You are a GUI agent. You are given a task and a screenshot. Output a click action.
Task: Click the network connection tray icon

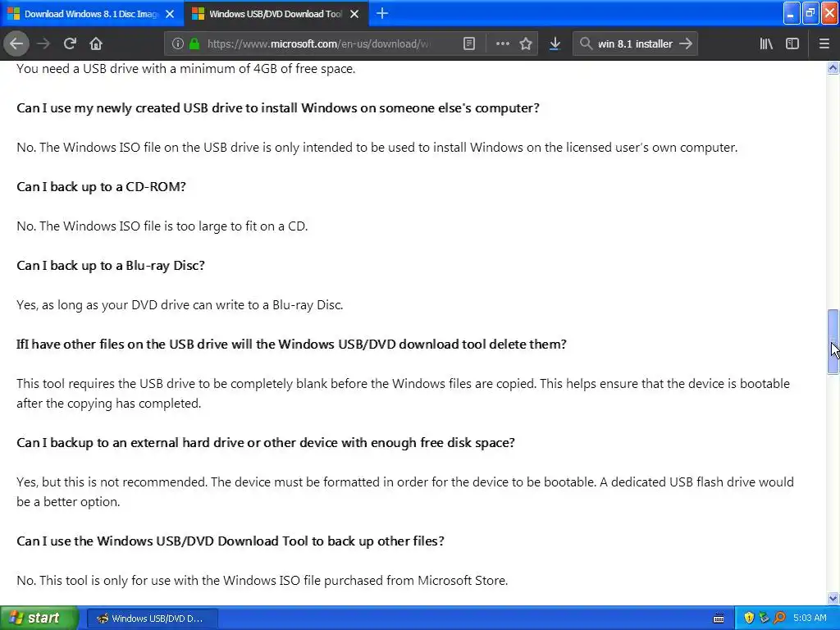pos(765,618)
